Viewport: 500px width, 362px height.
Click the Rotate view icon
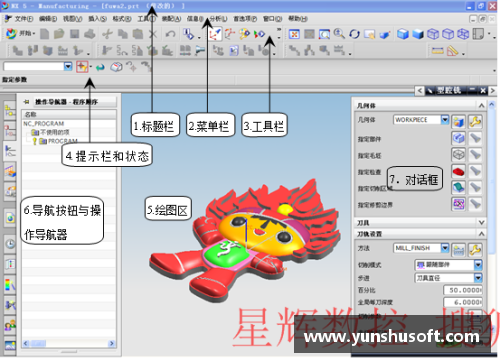(x=354, y=34)
